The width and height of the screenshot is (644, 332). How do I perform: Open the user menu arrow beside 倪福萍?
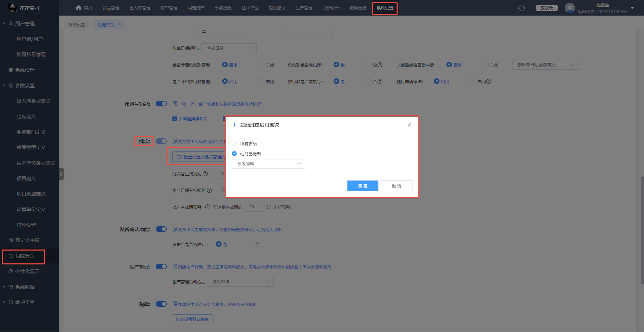[632, 8]
